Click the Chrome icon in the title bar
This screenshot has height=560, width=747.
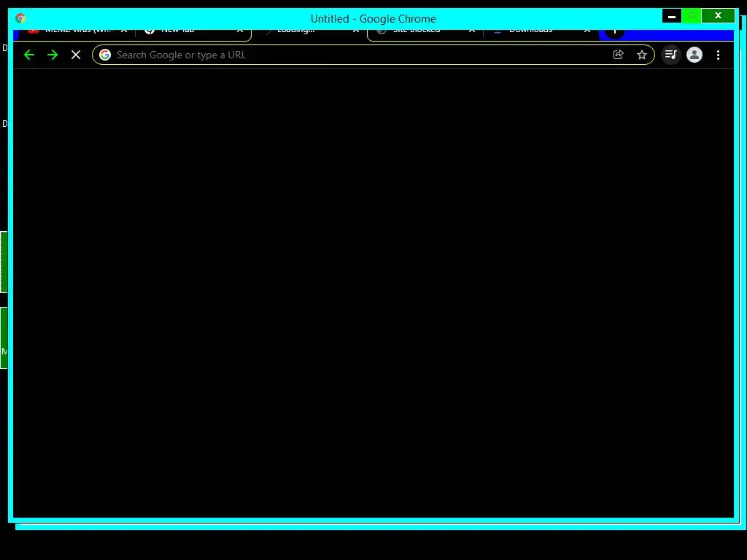(x=20, y=18)
